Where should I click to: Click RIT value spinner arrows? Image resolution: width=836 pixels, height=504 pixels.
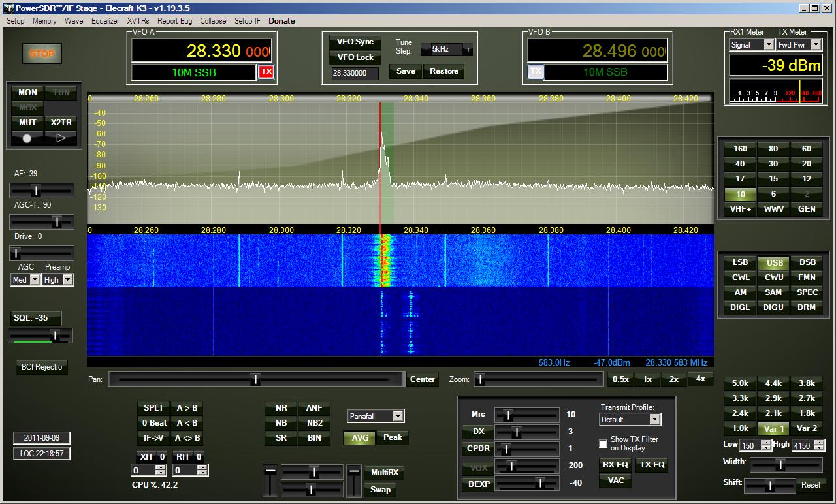coord(202,470)
